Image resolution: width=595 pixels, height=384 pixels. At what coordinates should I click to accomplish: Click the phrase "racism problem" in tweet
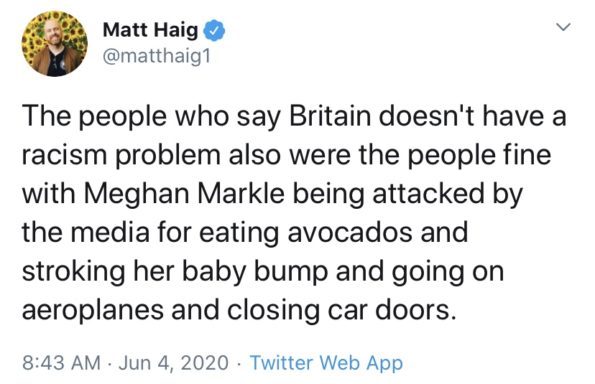tap(121, 156)
